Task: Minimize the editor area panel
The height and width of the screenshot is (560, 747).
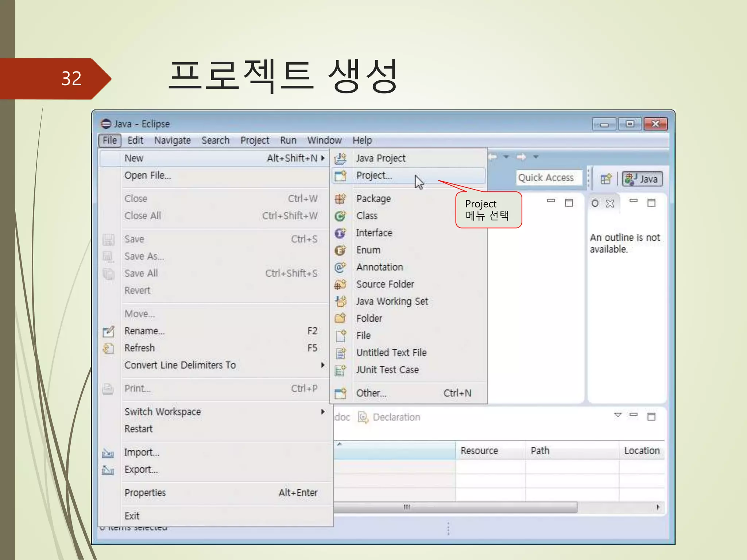Action: click(551, 201)
